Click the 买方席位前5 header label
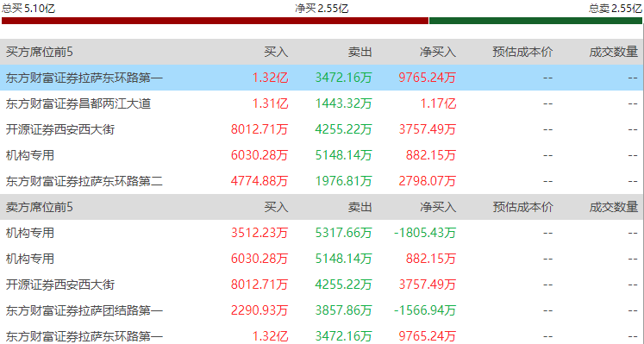Image resolution: width=644 pixels, height=344 pixels. (x=40, y=52)
